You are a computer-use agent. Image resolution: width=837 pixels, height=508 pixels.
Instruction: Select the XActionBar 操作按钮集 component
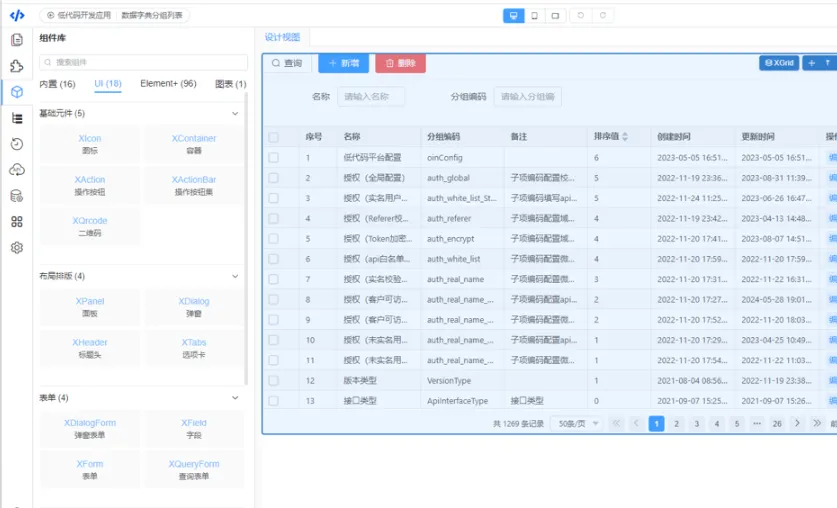point(194,185)
